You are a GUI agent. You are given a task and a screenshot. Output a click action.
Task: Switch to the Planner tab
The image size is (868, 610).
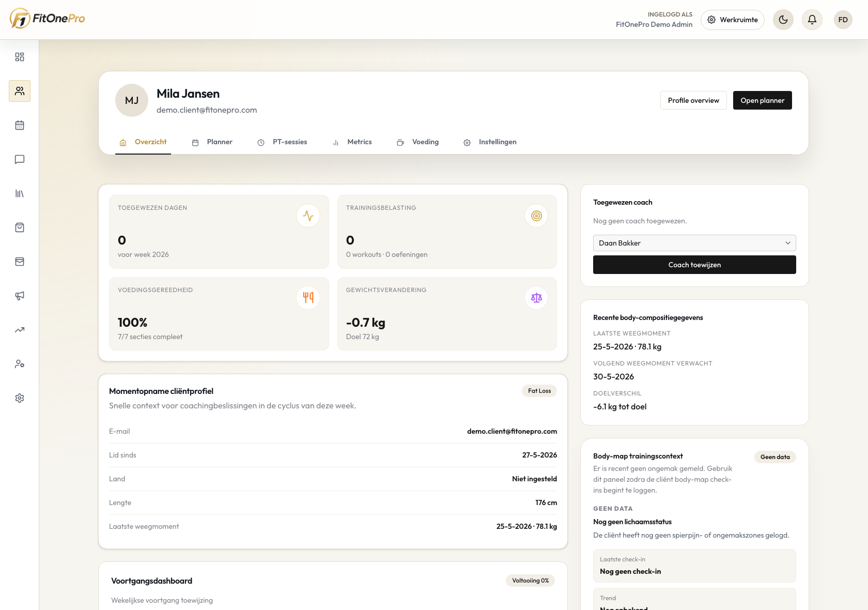[212, 142]
